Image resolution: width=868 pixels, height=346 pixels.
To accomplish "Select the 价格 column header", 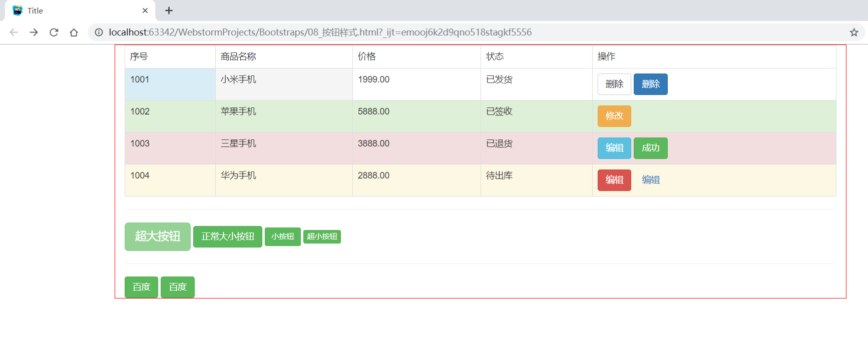I will 416,56.
